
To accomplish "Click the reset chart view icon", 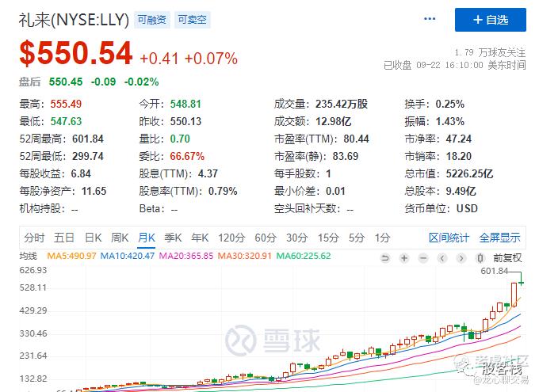I will pyautogui.click(x=385, y=257).
